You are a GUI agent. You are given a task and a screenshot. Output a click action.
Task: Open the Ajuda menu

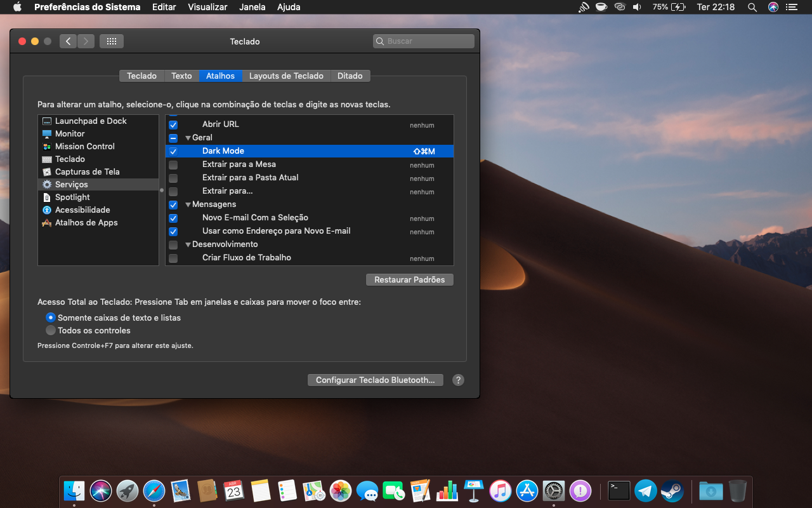[289, 7]
